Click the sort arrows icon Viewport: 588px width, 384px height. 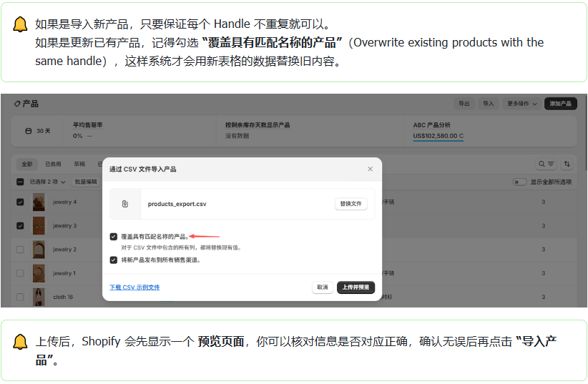(x=567, y=164)
